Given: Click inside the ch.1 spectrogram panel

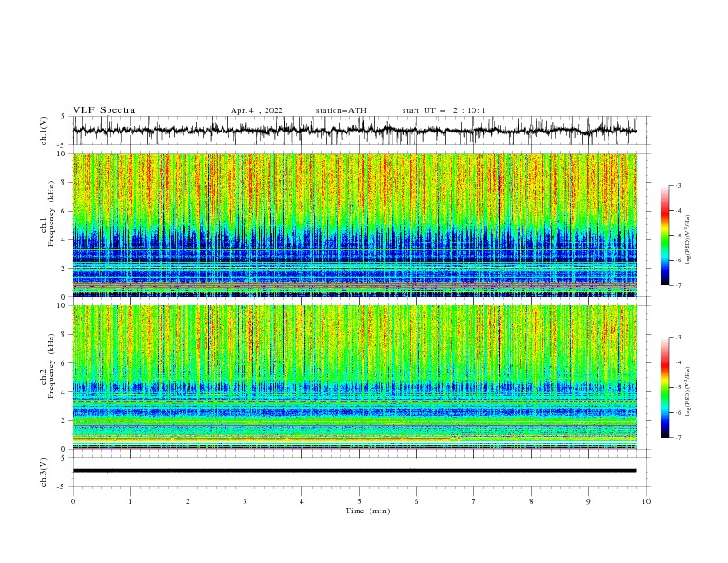Looking at the screenshot, I should pos(355,224).
